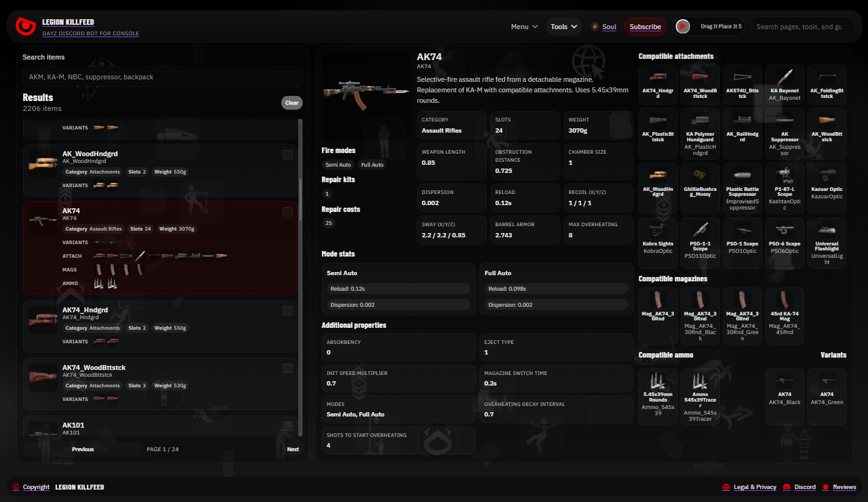
Task: Select the AK74_Green variant card
Action: click(827, 396)
